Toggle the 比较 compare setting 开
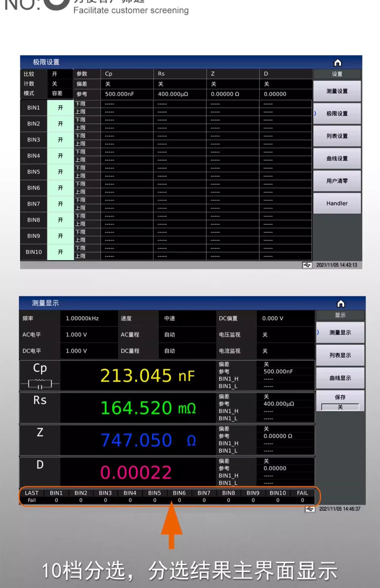Image resolution: width=380 pixels, height=588 pixels. click(x=60, y=74)
